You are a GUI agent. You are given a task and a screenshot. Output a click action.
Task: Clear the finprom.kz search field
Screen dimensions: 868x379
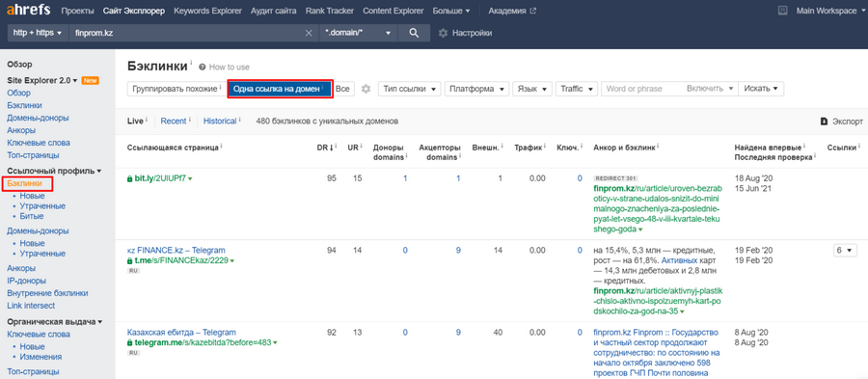click(309, 33)
